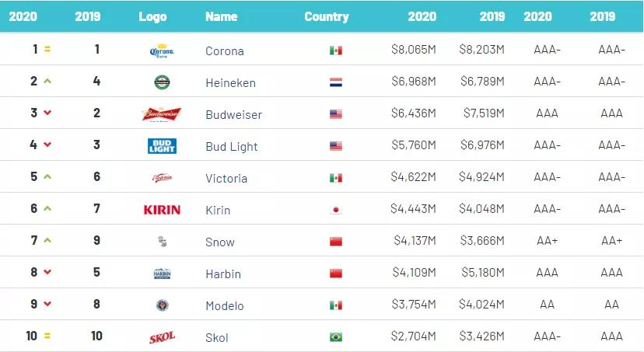
Task: Click the Corona Extra logo
Action: click(162, 51)
